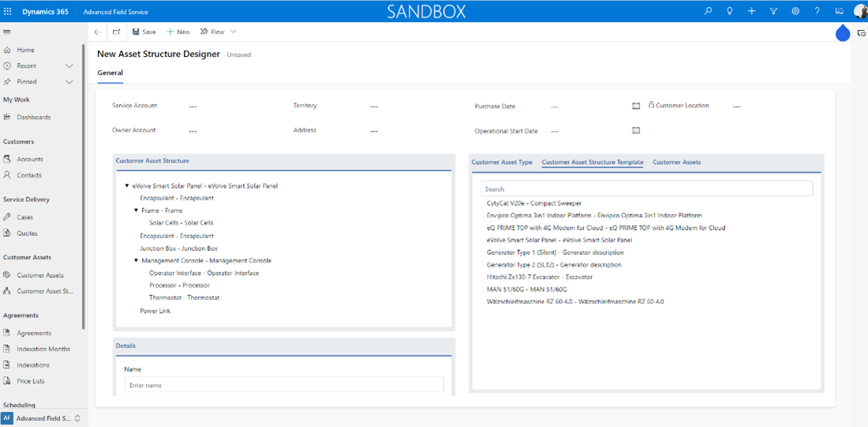The height and width of the screenshot is (427, 868).
Task: Click the Name input field in Details
Action: pos(283,385)
